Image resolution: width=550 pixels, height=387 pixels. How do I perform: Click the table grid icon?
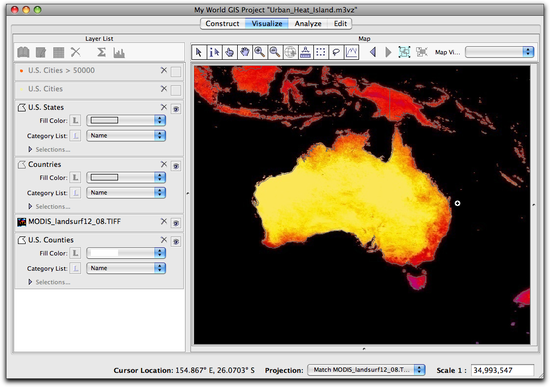[58, 53]
